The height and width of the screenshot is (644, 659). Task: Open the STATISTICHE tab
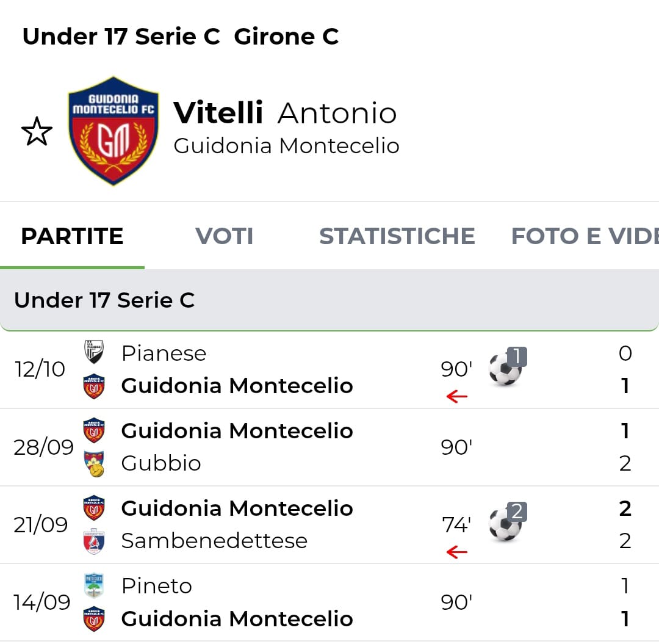tap(397, 236)
